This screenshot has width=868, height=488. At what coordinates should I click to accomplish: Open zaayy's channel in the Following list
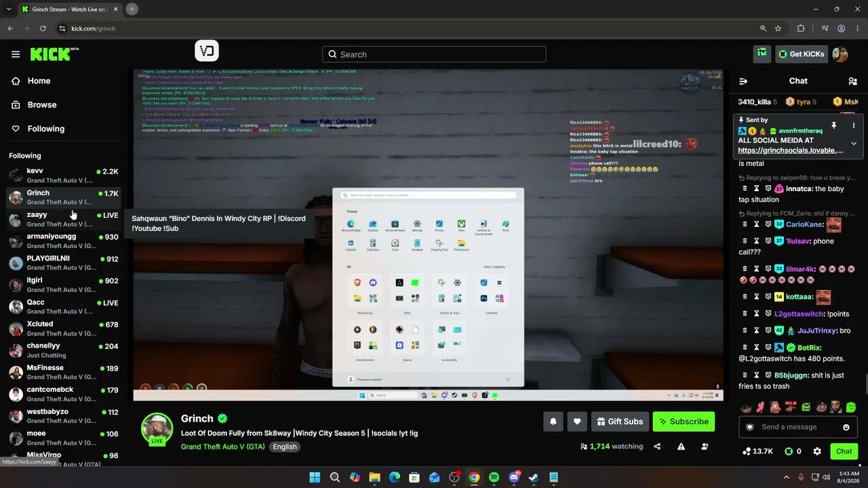(64, 219)
